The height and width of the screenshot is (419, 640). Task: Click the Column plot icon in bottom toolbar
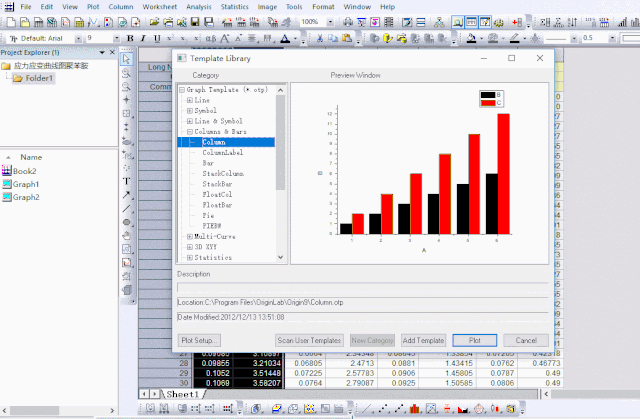[414, 408]
